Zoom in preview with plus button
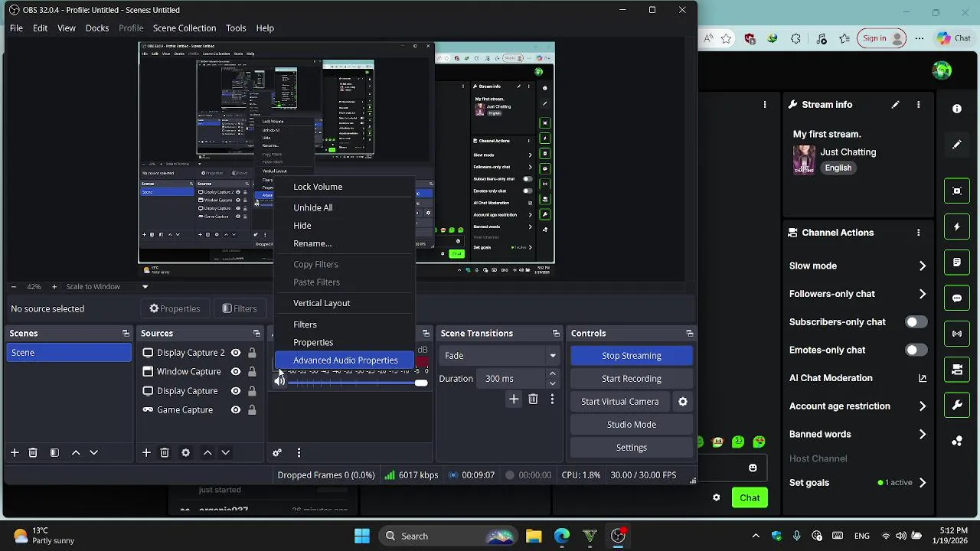 54,287
